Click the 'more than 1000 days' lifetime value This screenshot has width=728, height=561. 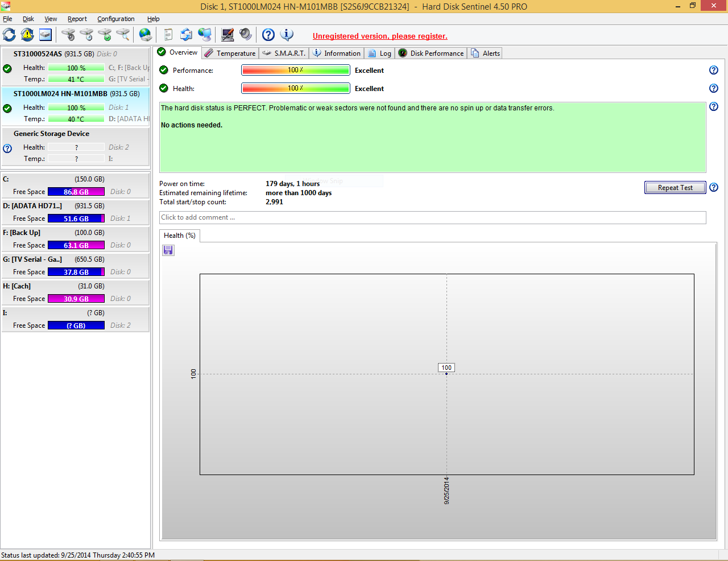pyautogui.click(x=299, y=193)
